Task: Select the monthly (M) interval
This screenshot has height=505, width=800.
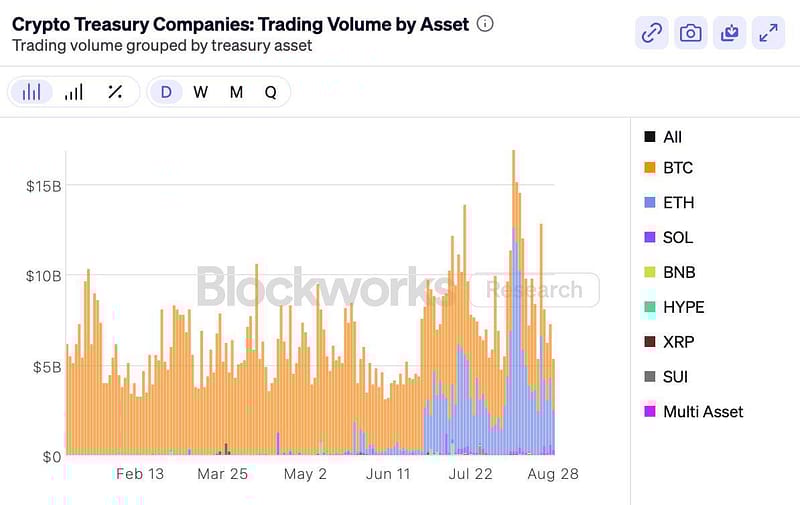Action: coord(236,92)
